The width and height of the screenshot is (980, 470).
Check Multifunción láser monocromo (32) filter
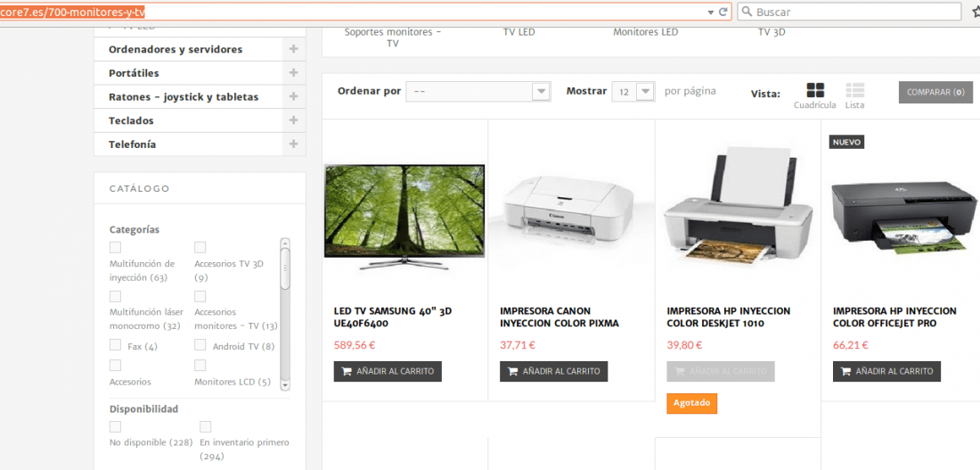(115, 296)
